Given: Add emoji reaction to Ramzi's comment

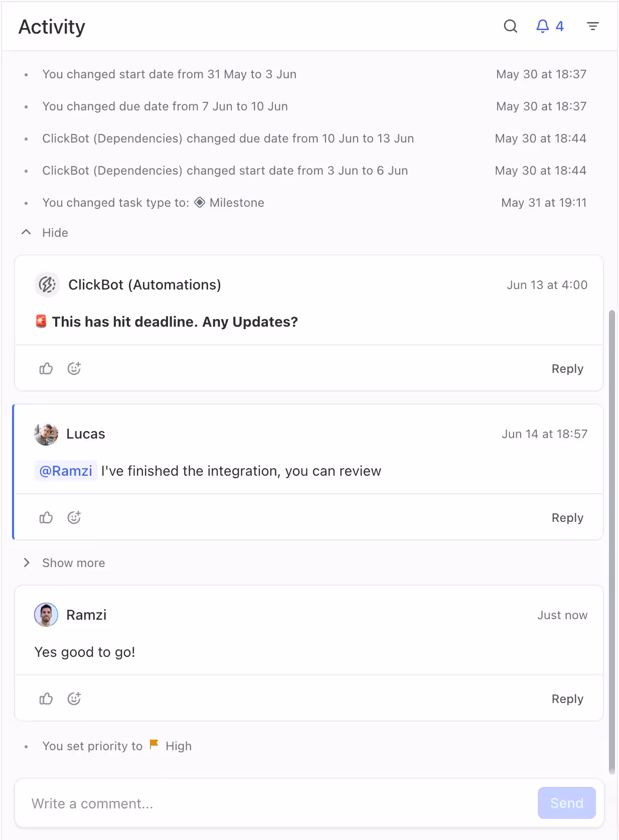Looking at the screenshot, I should coord(74,698).
